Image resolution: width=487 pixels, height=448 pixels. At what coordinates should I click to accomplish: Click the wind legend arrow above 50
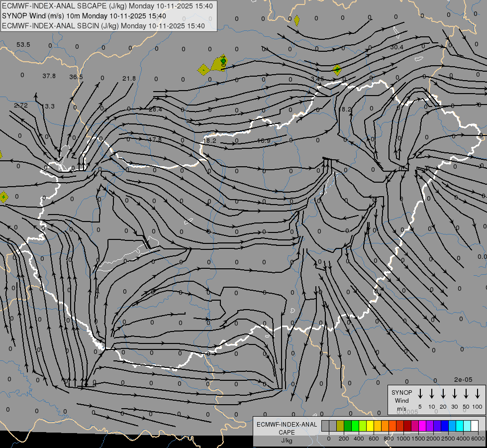[466, 394]
